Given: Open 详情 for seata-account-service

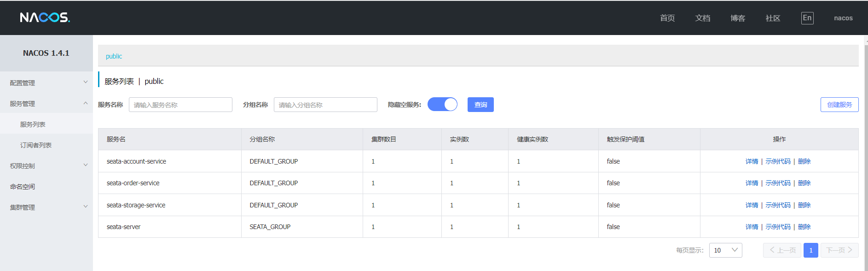Looking at the screenshot, I should [752, 161].
